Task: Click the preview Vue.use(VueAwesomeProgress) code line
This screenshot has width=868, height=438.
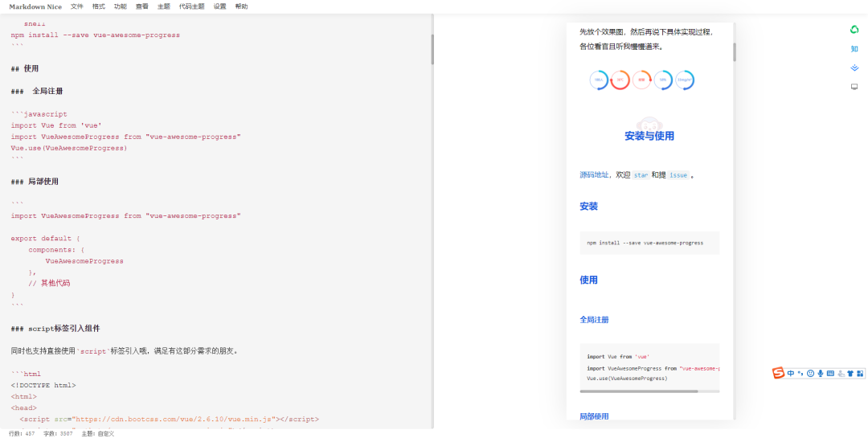Action: 627,379
